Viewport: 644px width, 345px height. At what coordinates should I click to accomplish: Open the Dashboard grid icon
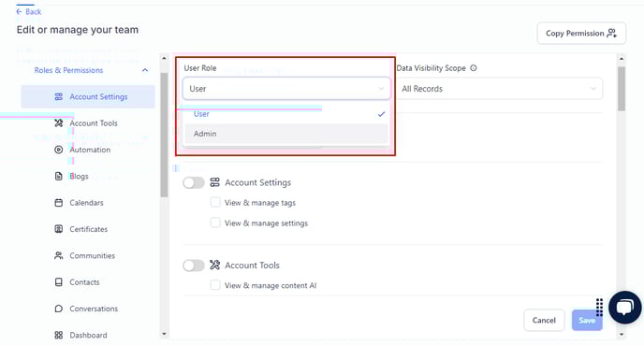59,335
